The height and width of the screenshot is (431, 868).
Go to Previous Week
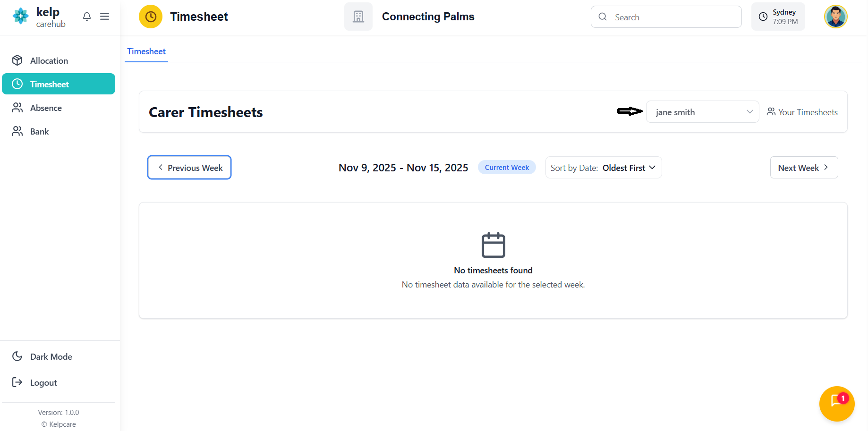coord(189,168)
